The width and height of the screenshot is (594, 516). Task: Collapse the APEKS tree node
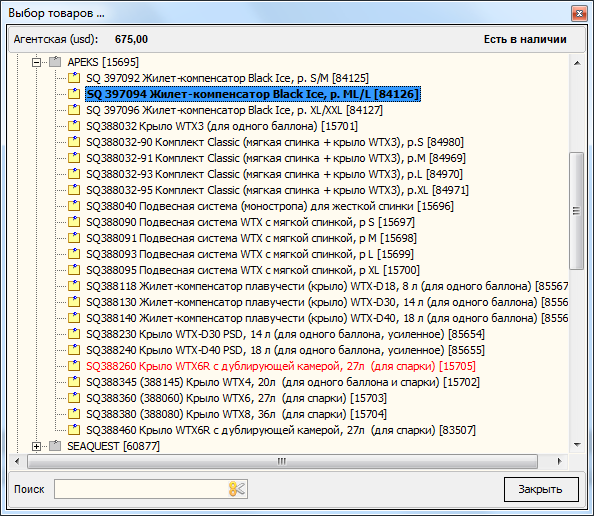click(36, 62)
